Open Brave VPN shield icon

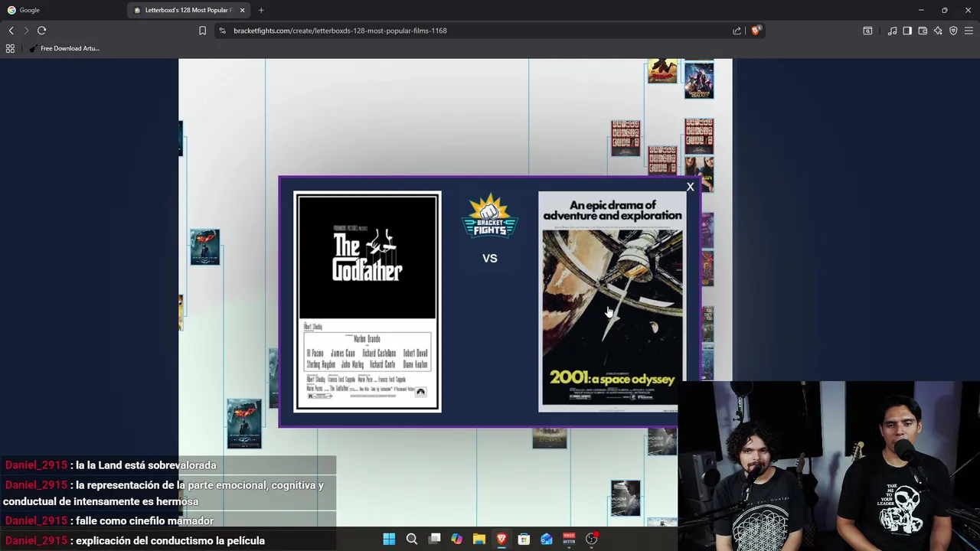953,31
